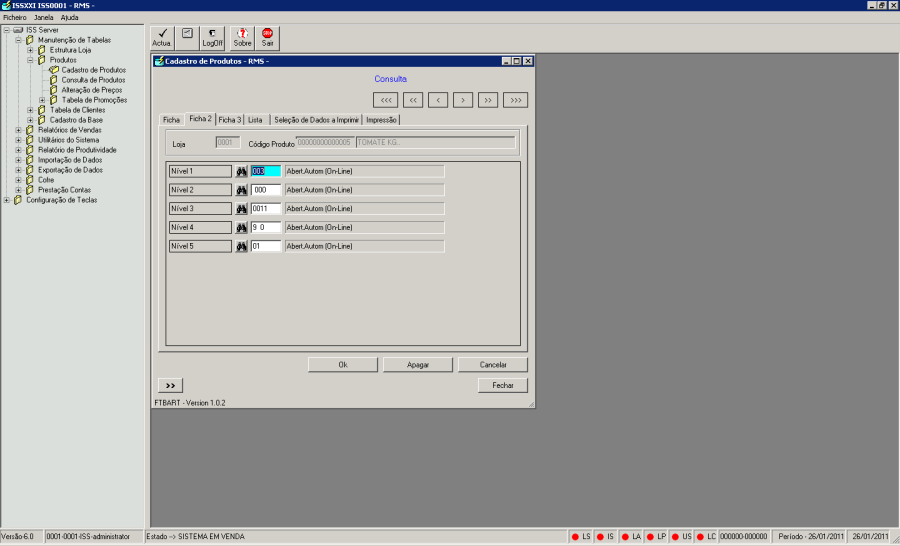Expand the Relatórios de Vendas node
The width and height of the screenshot is (900, 546).
18,130
